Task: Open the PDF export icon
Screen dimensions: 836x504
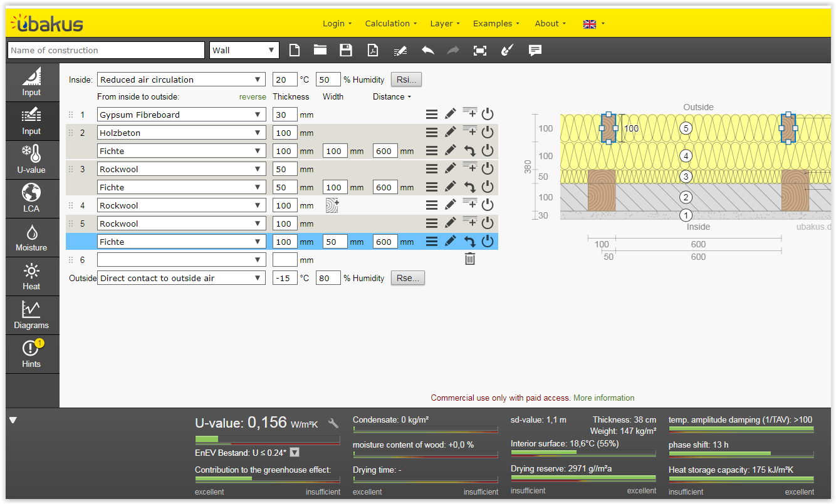Action: [373, 51]
